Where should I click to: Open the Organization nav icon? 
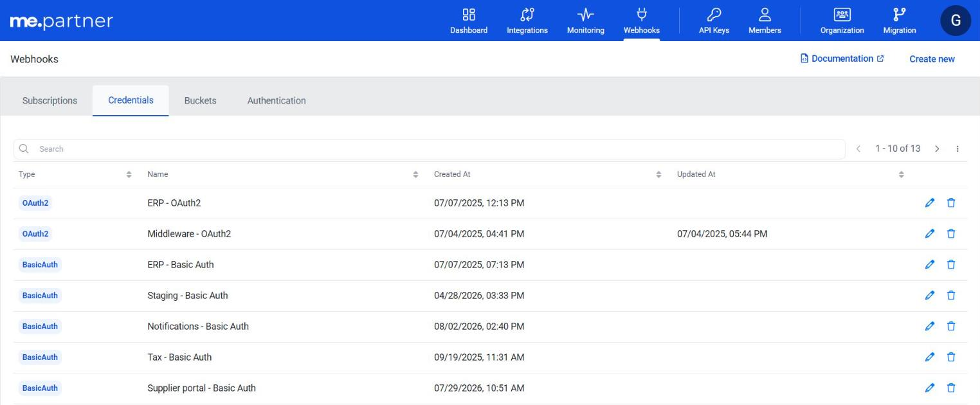[842, 14]
